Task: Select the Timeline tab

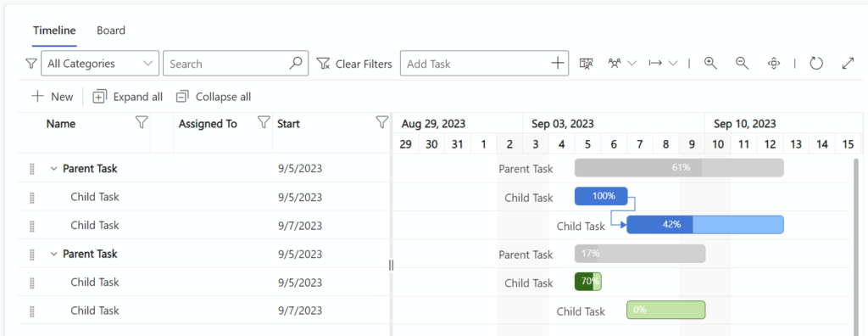Action: (54, 31)
